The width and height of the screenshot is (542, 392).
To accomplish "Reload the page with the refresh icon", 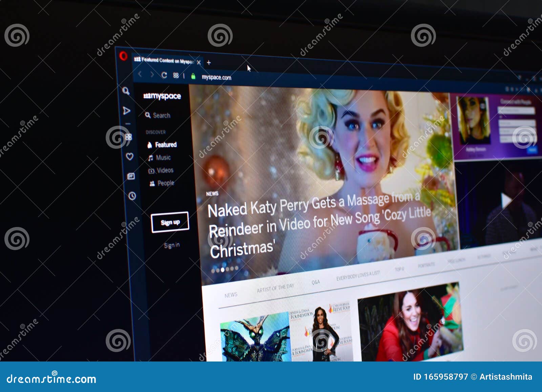I will (x=164, y=75).
